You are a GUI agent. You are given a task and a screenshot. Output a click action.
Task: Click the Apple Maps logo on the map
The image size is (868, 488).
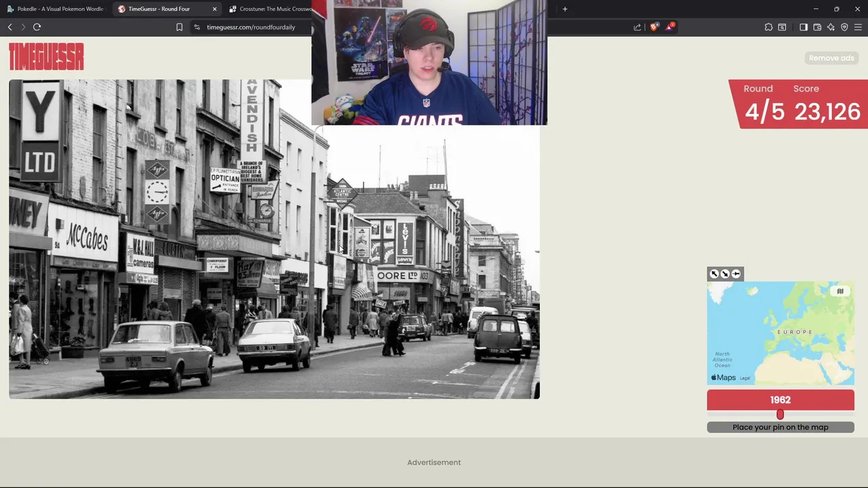723,378
